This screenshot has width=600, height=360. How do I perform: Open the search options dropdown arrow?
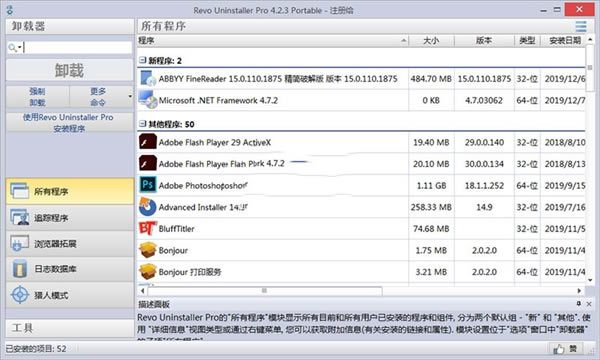(20, 47)
